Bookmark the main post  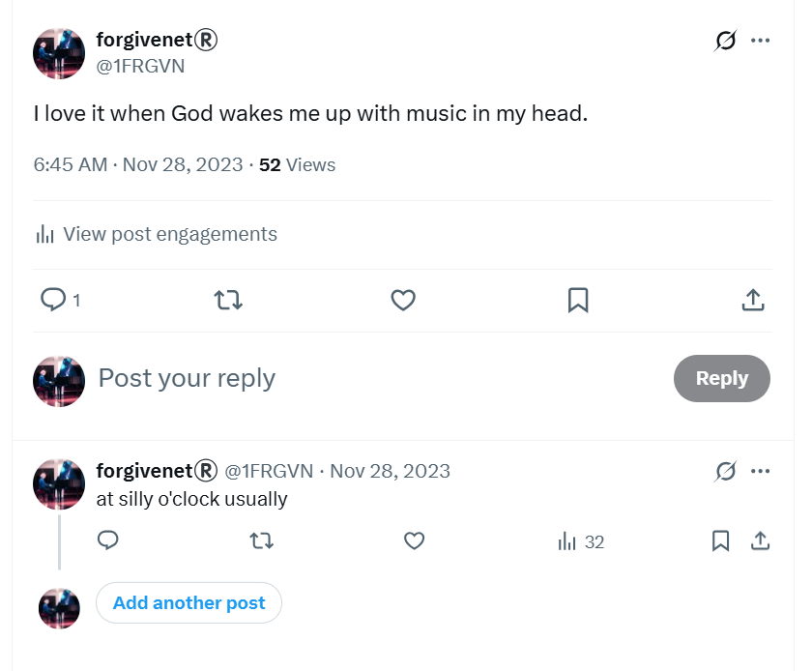(x=578, y=300)
